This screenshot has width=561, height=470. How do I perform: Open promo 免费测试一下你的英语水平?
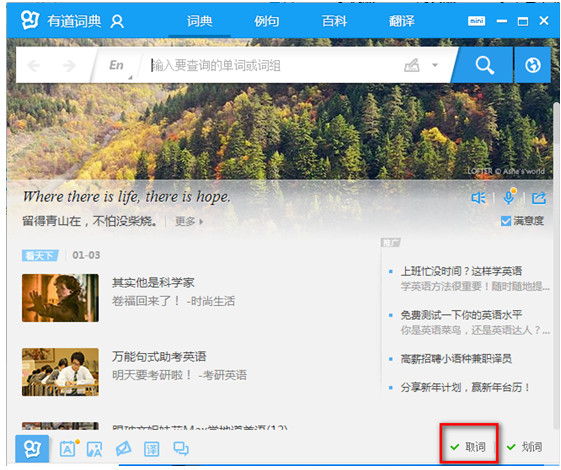(461, 315)
